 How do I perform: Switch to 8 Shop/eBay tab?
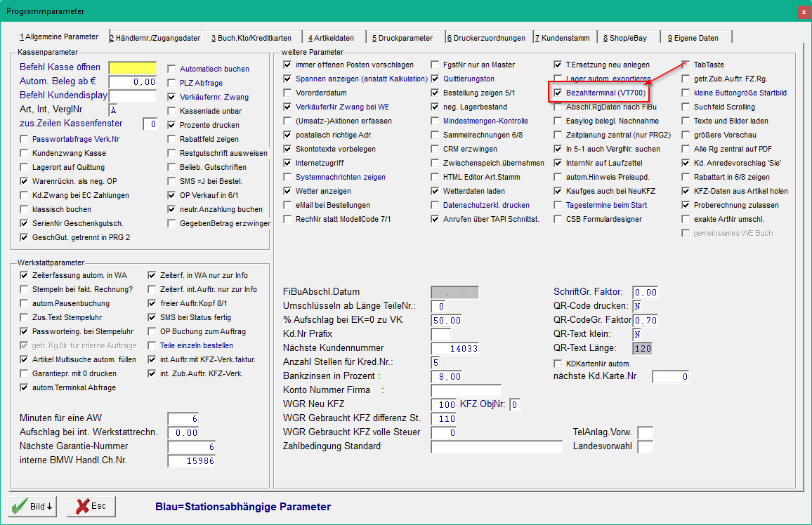(625, 38)
